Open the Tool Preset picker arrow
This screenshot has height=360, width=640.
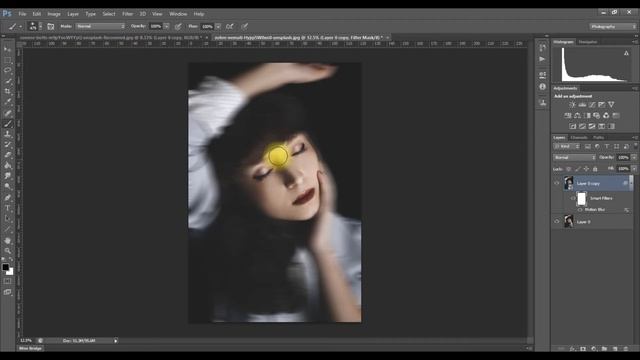[x=20, y=27]
